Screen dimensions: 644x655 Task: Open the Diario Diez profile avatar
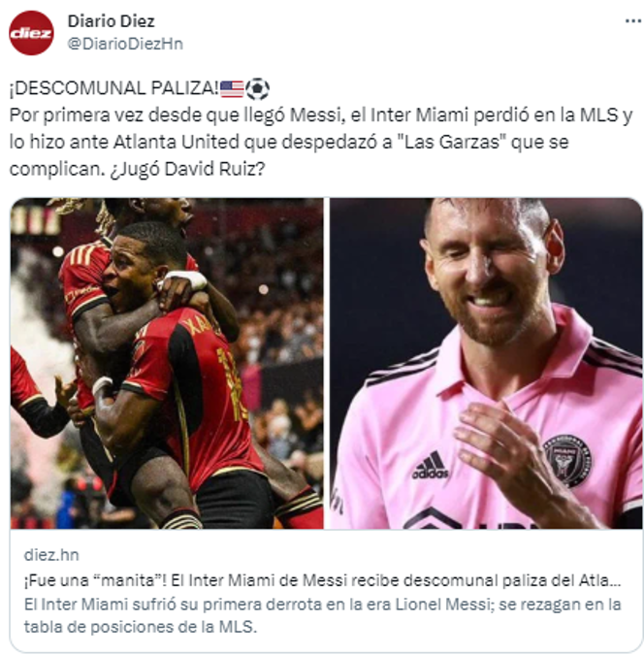(31, 33)
